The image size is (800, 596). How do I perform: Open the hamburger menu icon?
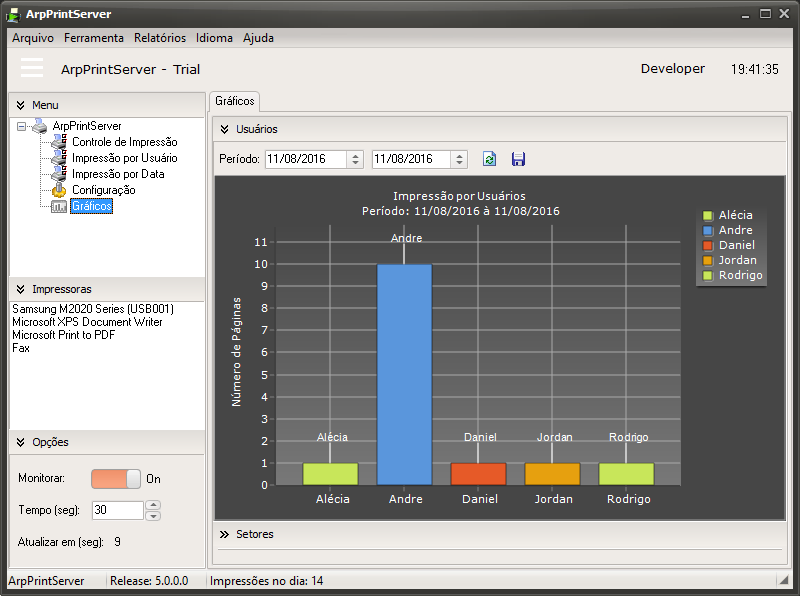pyautogui.click(x=32, y=68)
